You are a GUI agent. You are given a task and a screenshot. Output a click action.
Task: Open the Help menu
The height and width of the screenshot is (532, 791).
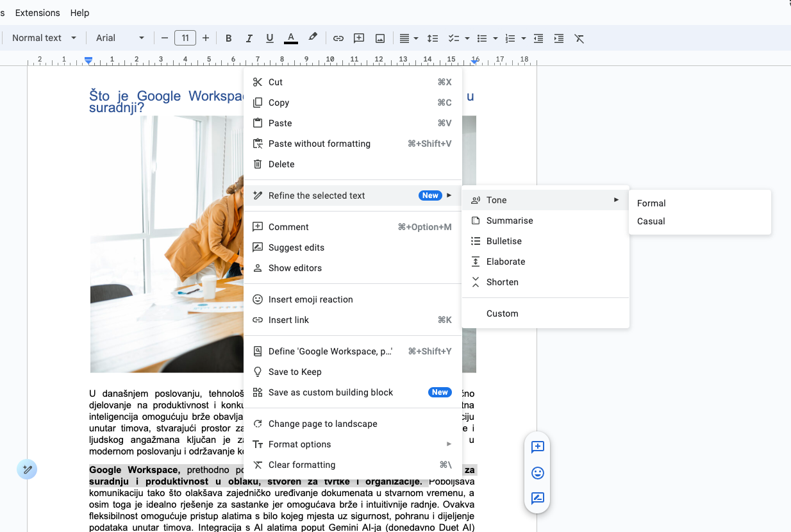[80, 13]
